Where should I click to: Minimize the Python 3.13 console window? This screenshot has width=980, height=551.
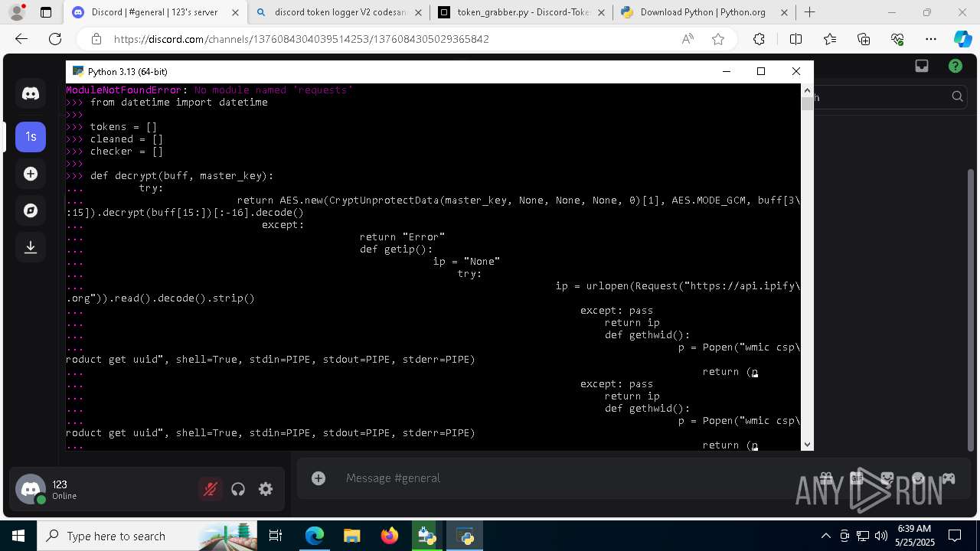(x=726, y=71)
